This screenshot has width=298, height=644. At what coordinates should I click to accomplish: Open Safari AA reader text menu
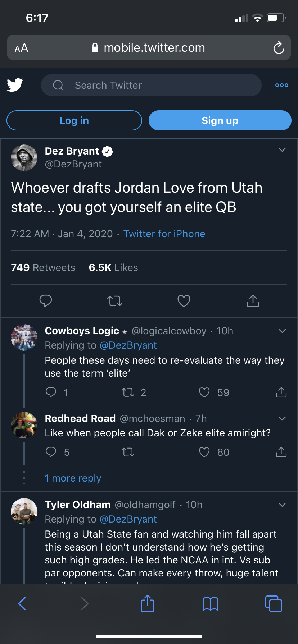click(x=22, y=48)
